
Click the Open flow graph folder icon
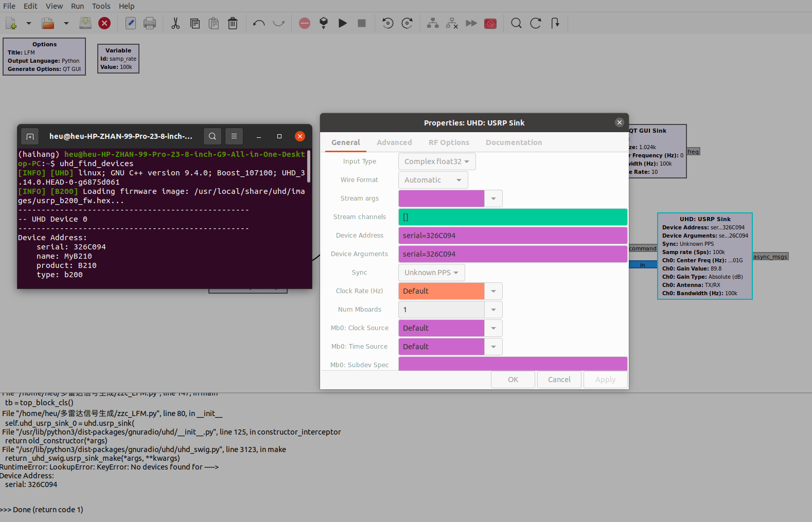pyautogui.click(x=48, y=23)
